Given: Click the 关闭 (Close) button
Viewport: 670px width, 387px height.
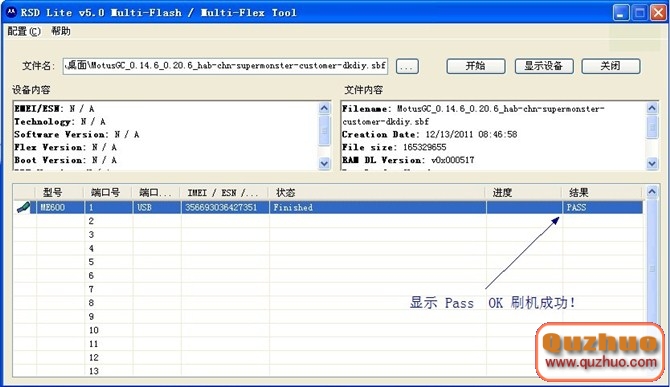Looking at the screenshot, I should (x=611, y=66).
